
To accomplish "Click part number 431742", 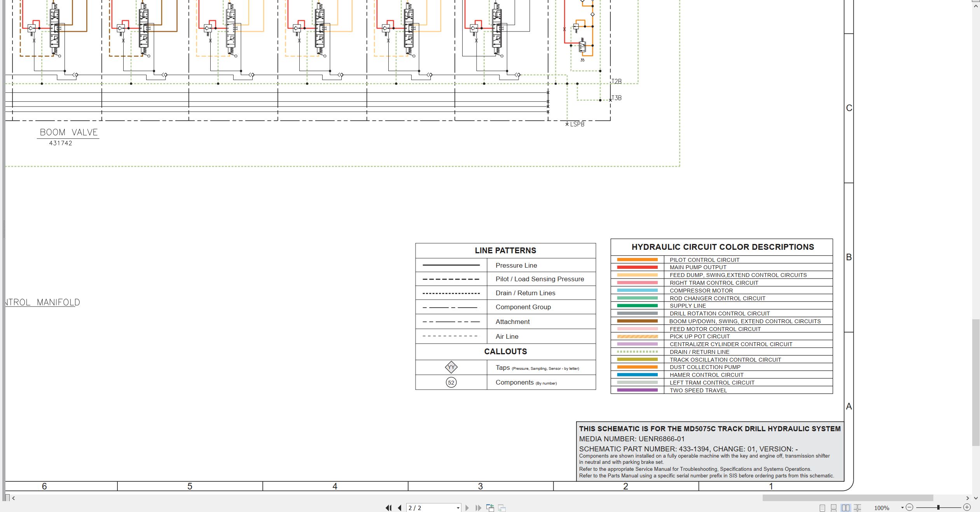I will [61, 143].
